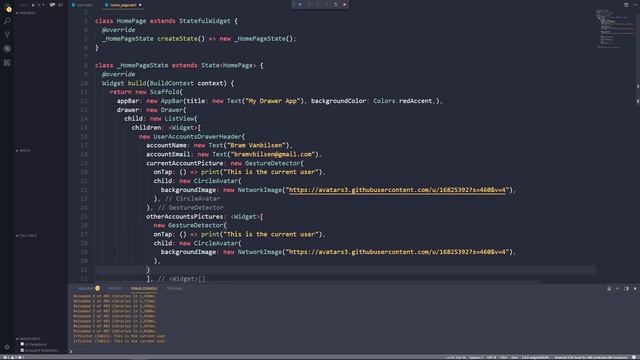Image resolution: width=640 pixels, height=360 pixels.
Task: Switch to the first editor tab (main.dart)
Action: click(x=82, y=5)
